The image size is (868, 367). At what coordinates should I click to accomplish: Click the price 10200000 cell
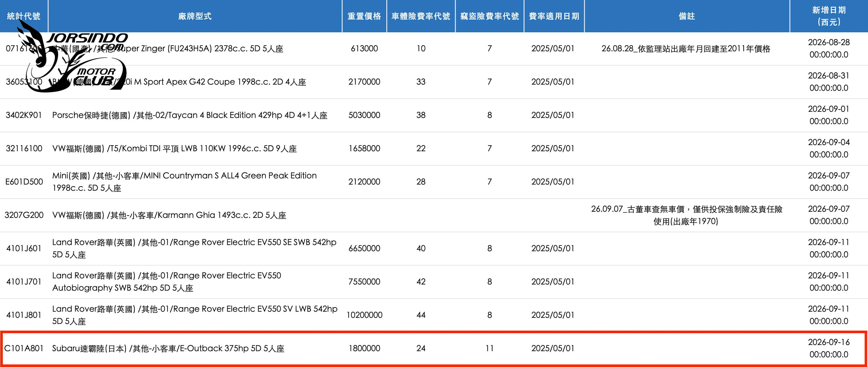coord(364,315)
